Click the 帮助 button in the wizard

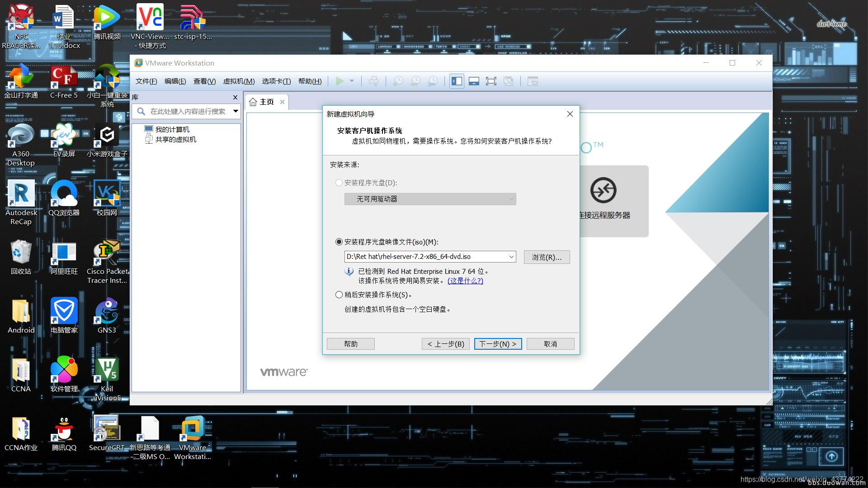[350, 344]
